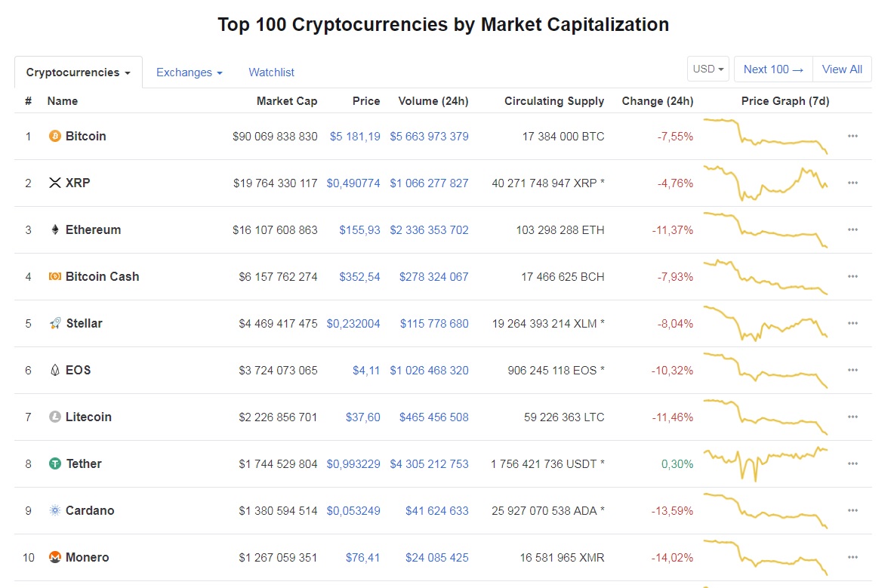Image resolution: width=894 pixels, height=588 pixels.
Task: Click the Tether logo icon
Action: coord(54,463)
